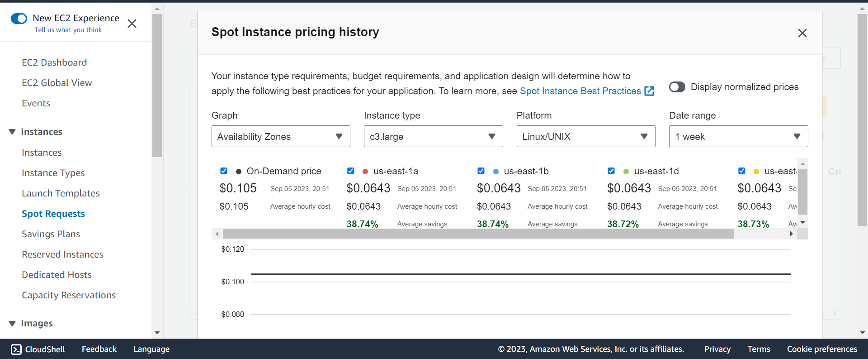
Task: Click the yellow us-east legend dot
Action: point(756,172)
